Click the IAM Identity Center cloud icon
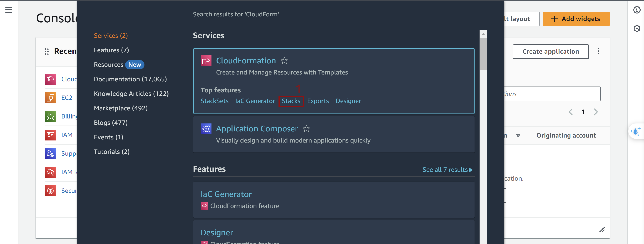The width and height of the screenshot is (644, 244). coord(50,172)
